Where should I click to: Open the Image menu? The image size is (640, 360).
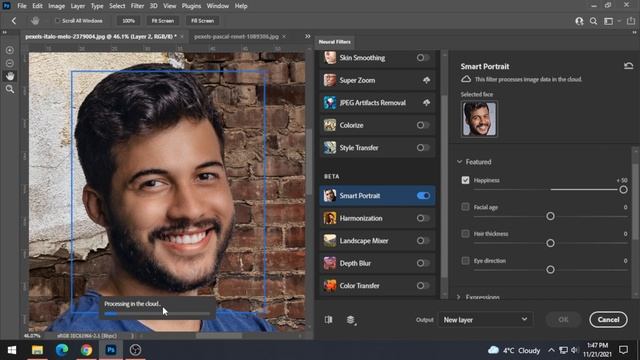(56, 6)
